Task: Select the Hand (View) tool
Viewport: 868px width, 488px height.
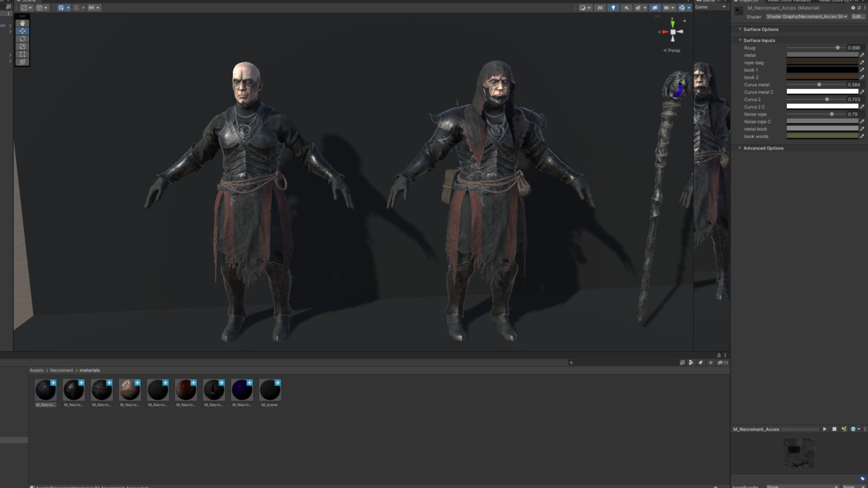Action: pyautogui.click(x=22, y=23)
